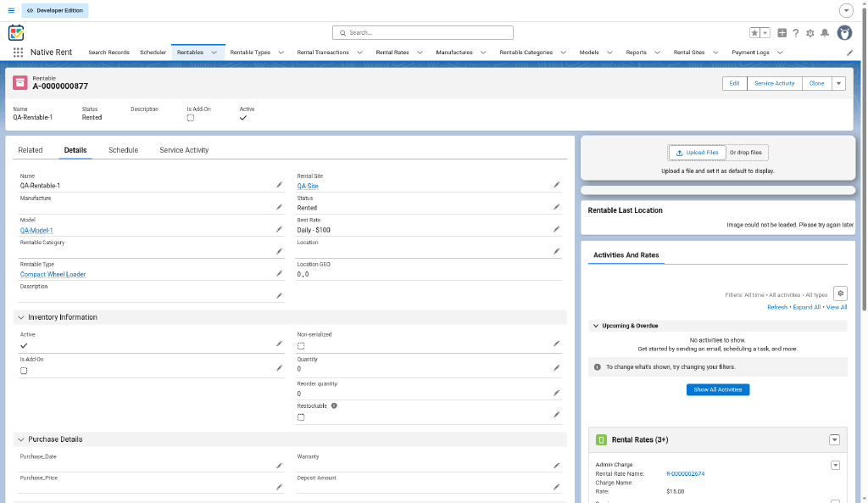This screenshot has height=503, width=868.
Task: Edit the Warranty field pencil icon
Action: 556,466
